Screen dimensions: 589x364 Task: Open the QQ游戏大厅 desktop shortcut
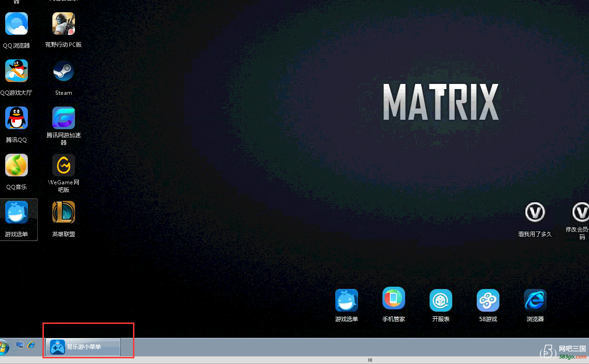tap(17, 71)
